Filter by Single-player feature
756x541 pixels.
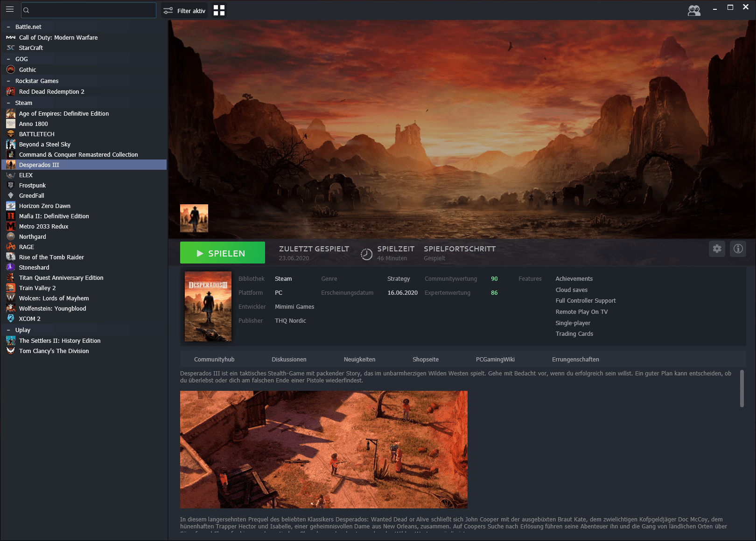click(573, 323)
